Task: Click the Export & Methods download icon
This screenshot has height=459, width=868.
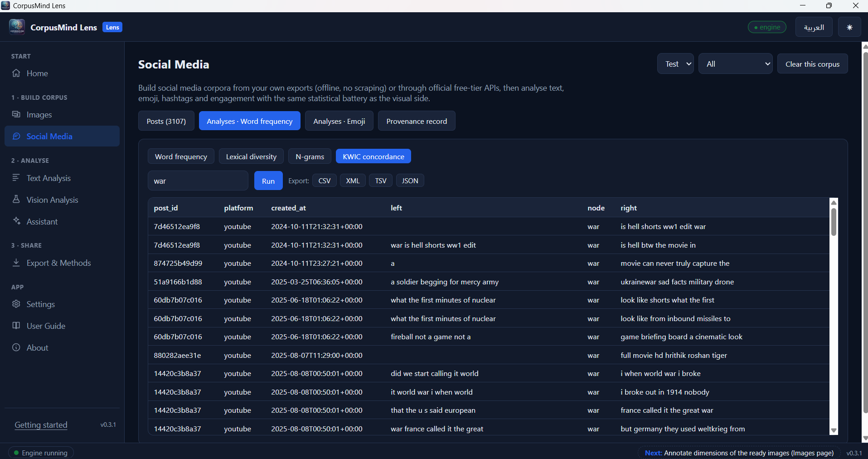Action: [x=16, y=263]
